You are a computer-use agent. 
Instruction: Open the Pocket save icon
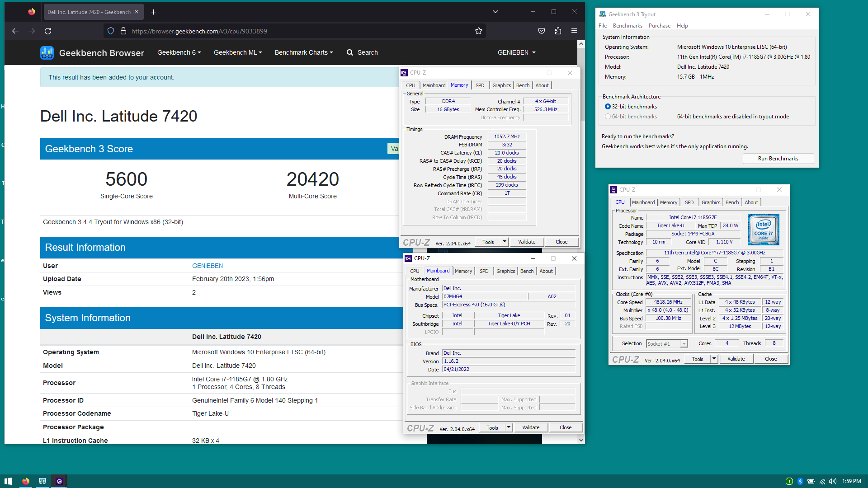[x=542, y=31]
